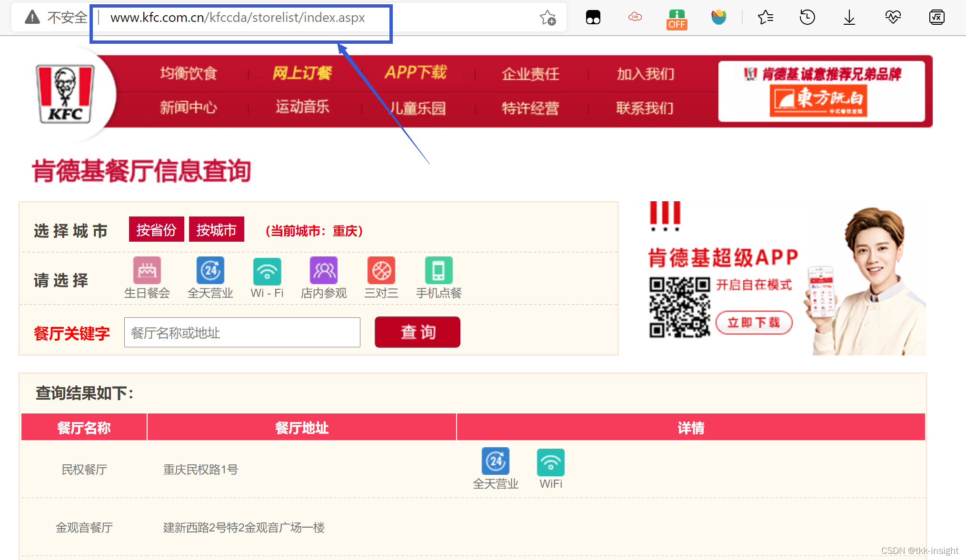
Task: Click the green OFF extension icon
Action: (677, 19)
